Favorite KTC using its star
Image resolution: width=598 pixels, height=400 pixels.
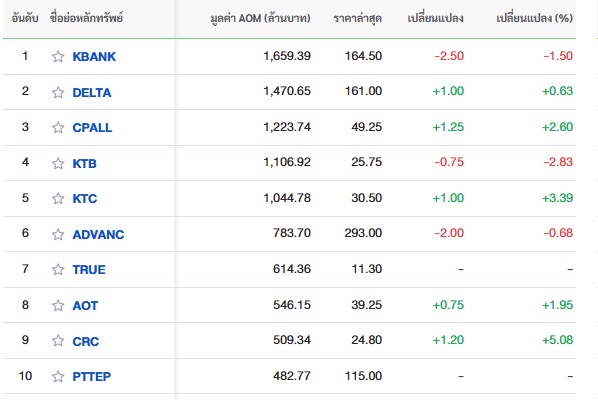pyautogui.click(x=58, y=198)
